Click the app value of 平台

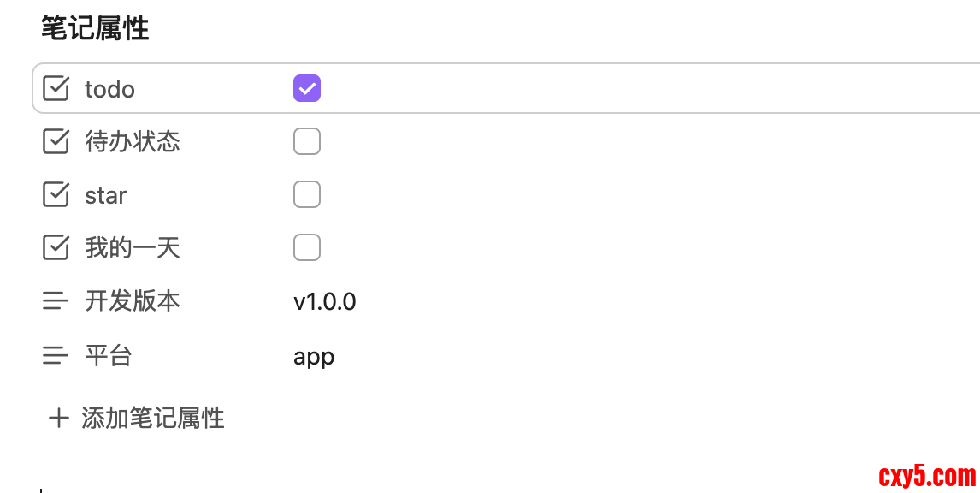(x=314, y=356)
